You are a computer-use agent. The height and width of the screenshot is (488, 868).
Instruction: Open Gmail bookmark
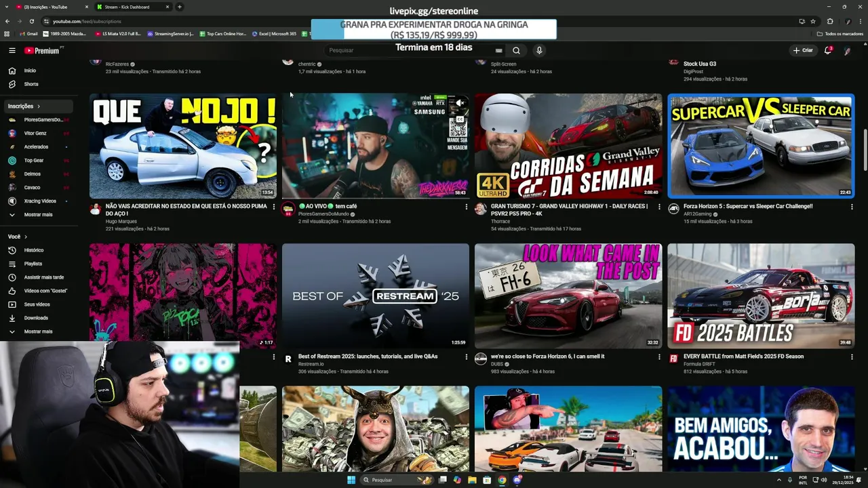[28, 34]
